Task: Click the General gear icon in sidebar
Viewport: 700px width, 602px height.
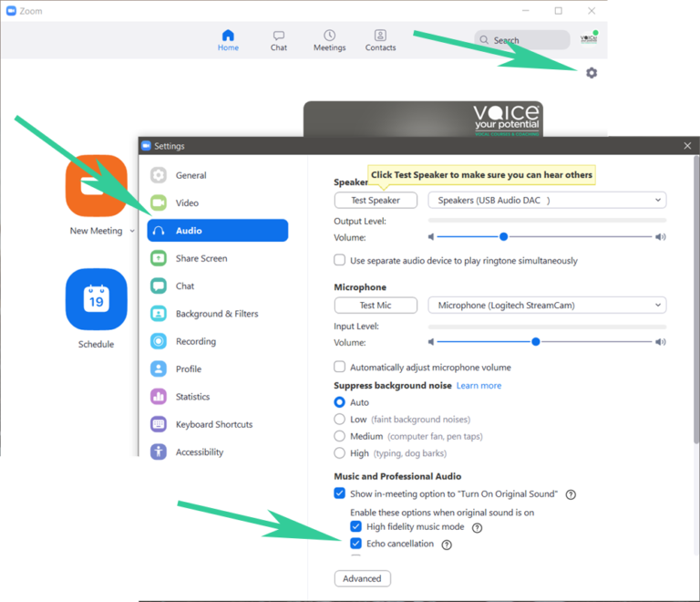Action: pos(159,175)
